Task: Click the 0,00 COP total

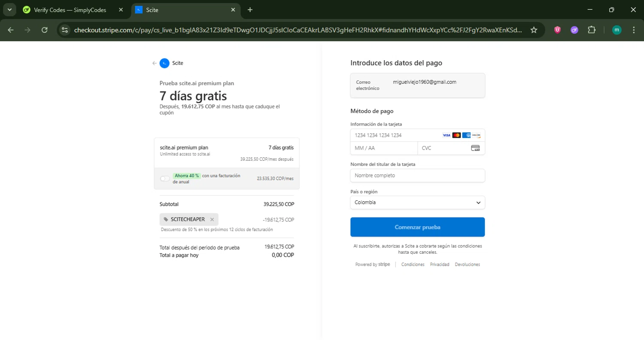Action: [x=283, y=255]
